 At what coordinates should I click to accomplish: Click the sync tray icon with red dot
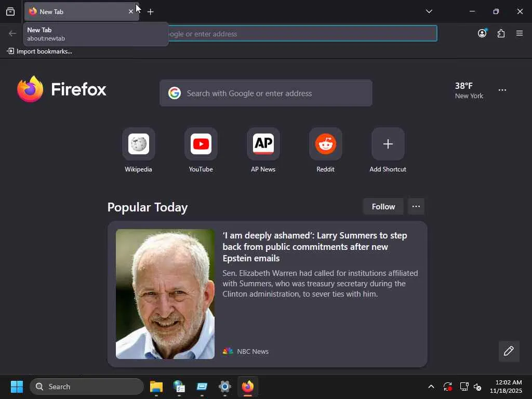point(447,387)
